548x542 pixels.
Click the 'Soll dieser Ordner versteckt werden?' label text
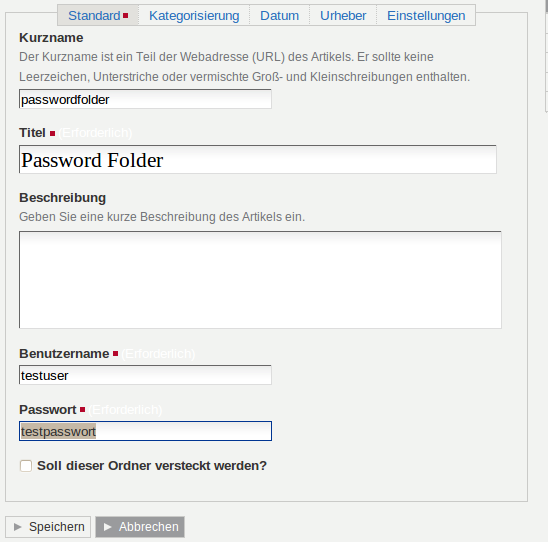[x=152, y=466]
